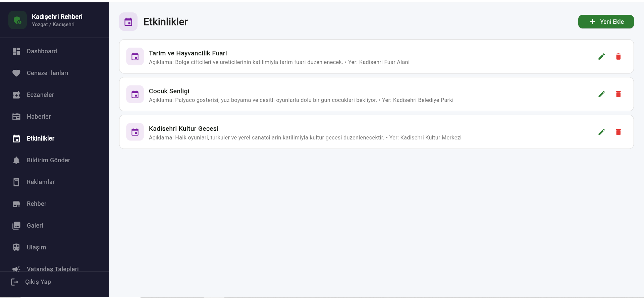
Task: Click the calendar icon of Cocuk Senligi
Action: click(x=135, y=95)
